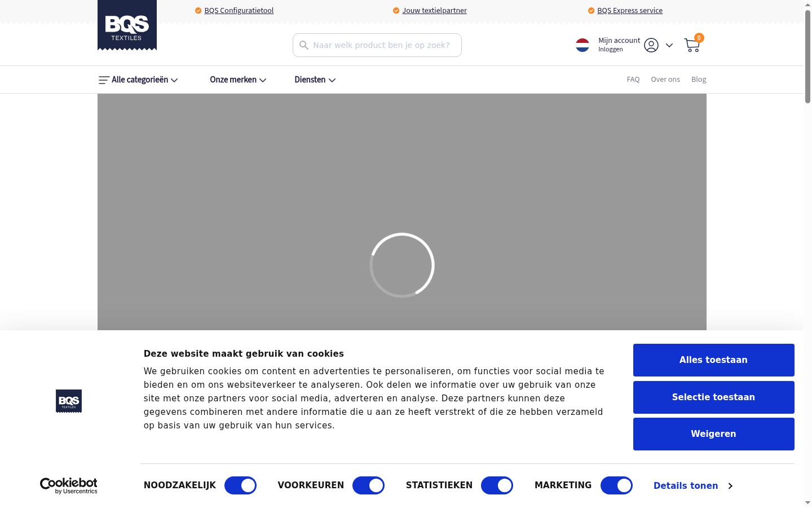812x508 pixels.
Task: Click the Selectie toestaan button
Action: (714, 397)
